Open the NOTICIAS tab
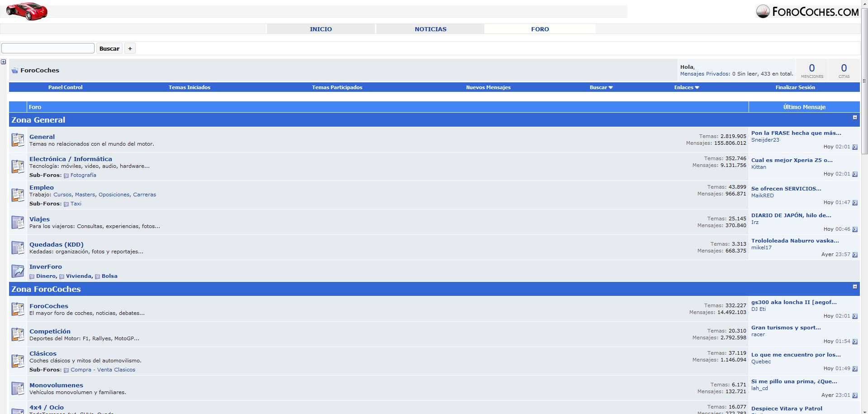 (431, 29)
